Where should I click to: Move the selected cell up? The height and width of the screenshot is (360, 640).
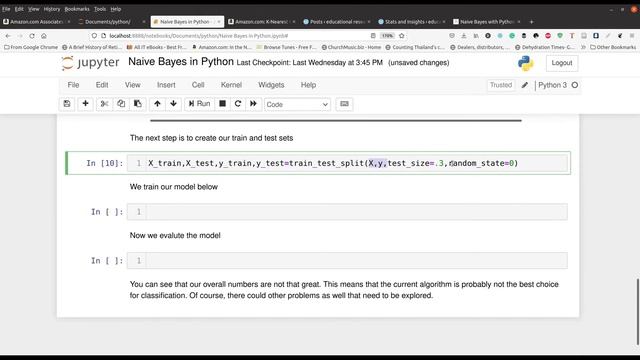(157, 104)
